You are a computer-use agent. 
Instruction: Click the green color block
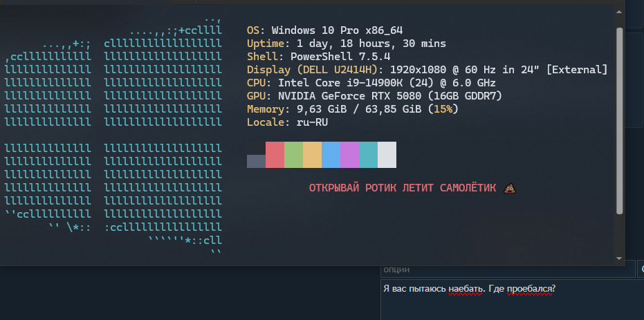pos(294,155)
